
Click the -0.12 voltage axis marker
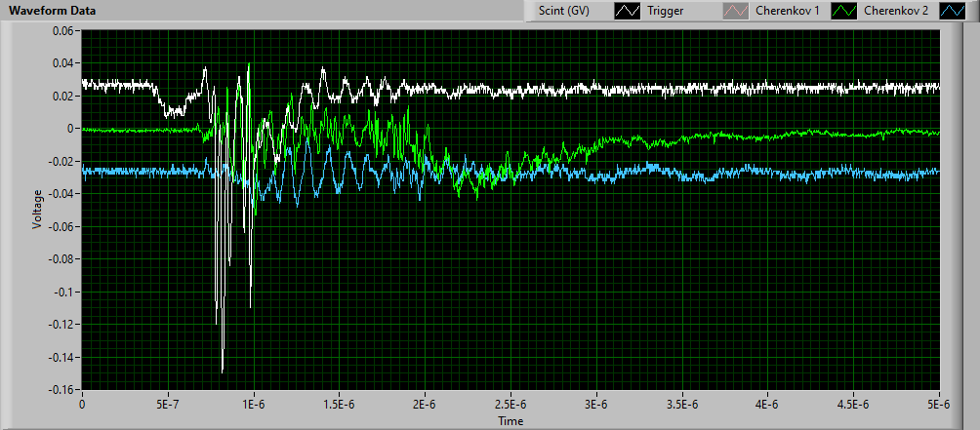[61, 324]
